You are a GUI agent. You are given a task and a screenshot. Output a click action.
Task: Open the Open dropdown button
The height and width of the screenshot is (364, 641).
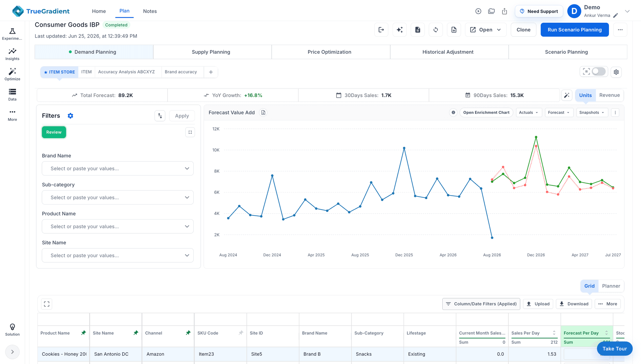point(486,30)
